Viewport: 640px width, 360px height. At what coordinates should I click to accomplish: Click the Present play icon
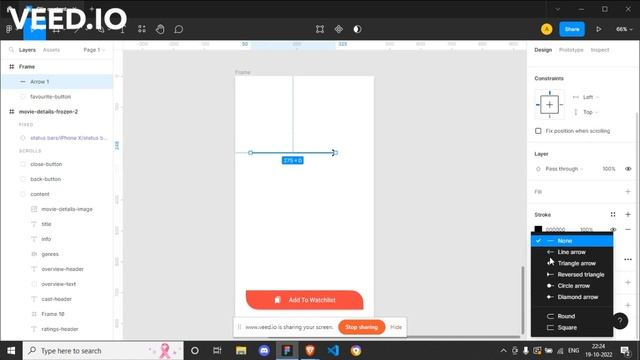599,29
